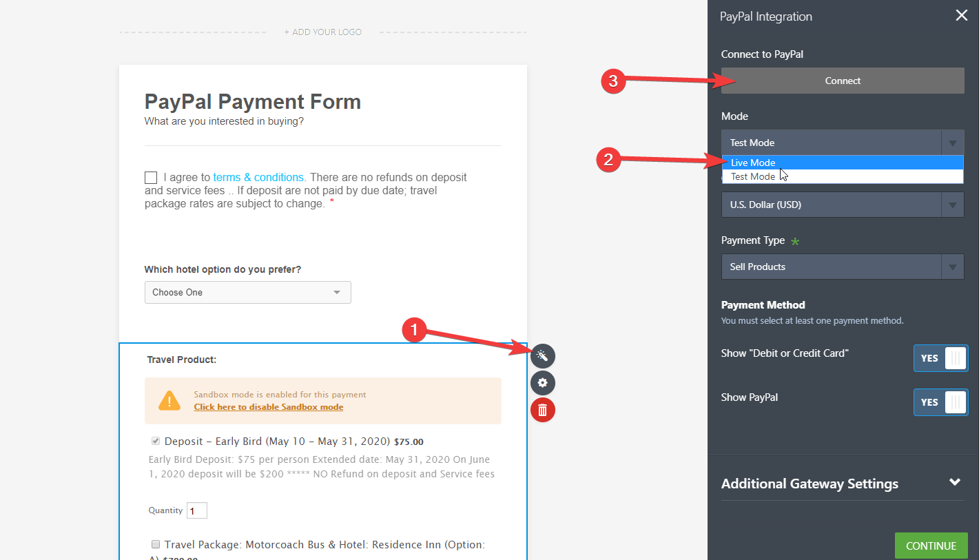Image resolution: width=979 pixels, height=560 pixels.
Task: Open the terms & conditions link
Action: (x=258, y=177)
